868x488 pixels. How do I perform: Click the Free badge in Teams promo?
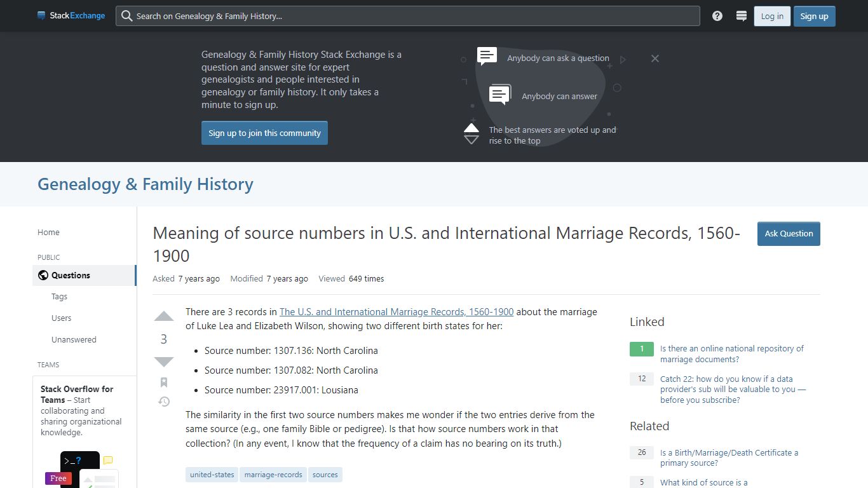click(58, 478)
